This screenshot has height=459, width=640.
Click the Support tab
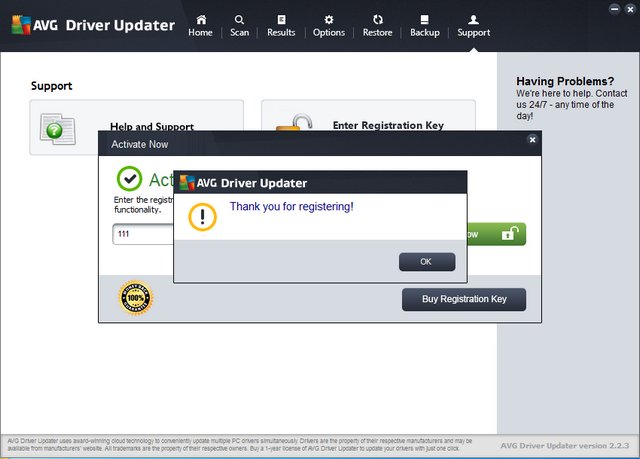pos(473,26)
